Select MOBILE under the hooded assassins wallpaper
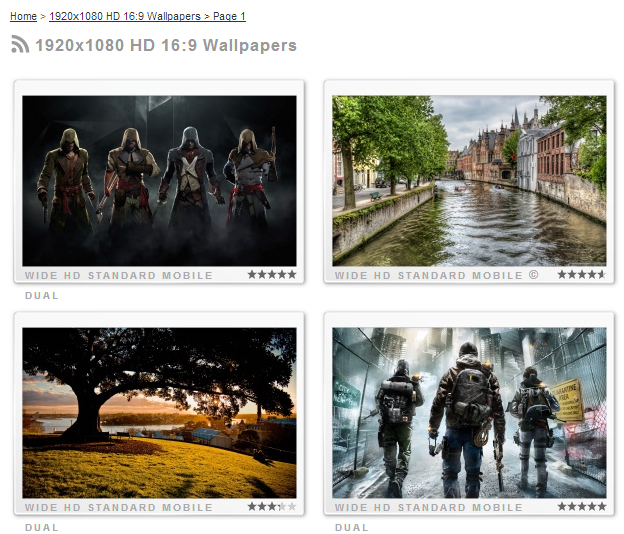624x534 pixels. tap(187, 275)
